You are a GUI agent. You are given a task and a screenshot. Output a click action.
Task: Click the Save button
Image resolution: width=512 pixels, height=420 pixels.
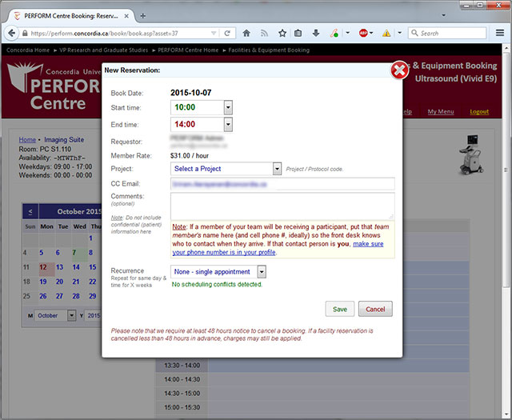click(x=340, y=309)
